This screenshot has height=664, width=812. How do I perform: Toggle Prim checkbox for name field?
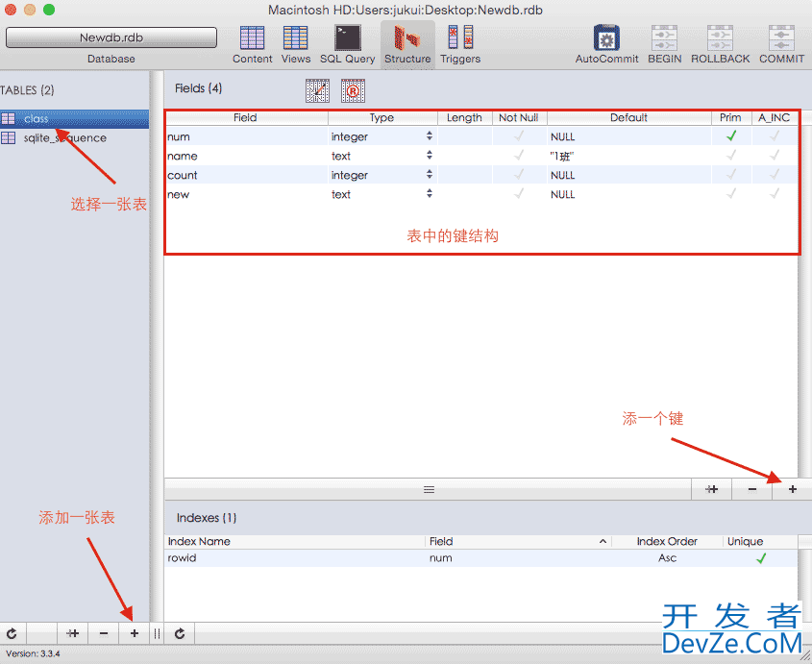pyautogui.click(x=731, y=155)
